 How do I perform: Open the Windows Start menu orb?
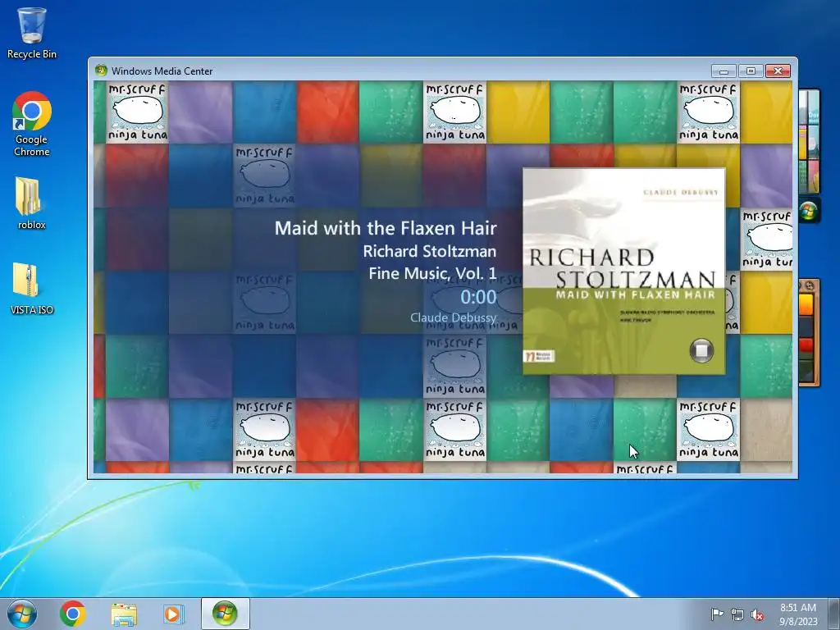(22, 614)
